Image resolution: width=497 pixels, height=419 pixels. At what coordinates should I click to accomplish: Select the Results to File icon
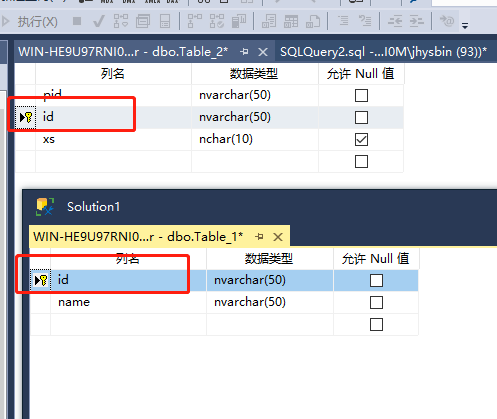click(313, 21)
